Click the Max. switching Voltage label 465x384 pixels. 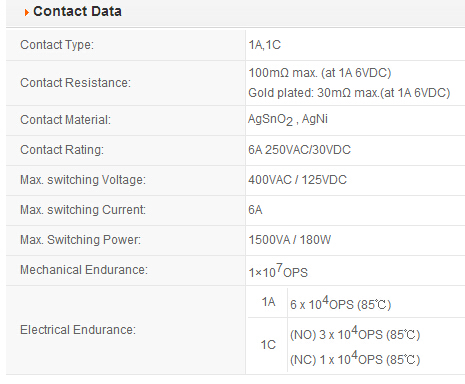click(x=83, y=180)
